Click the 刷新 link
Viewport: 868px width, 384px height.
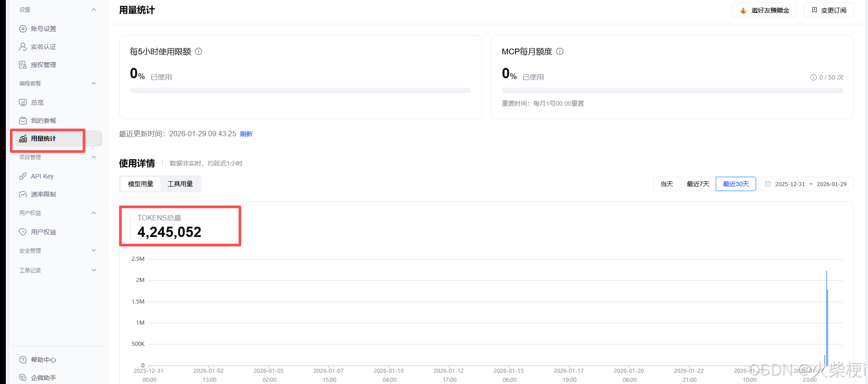[246, 134]
